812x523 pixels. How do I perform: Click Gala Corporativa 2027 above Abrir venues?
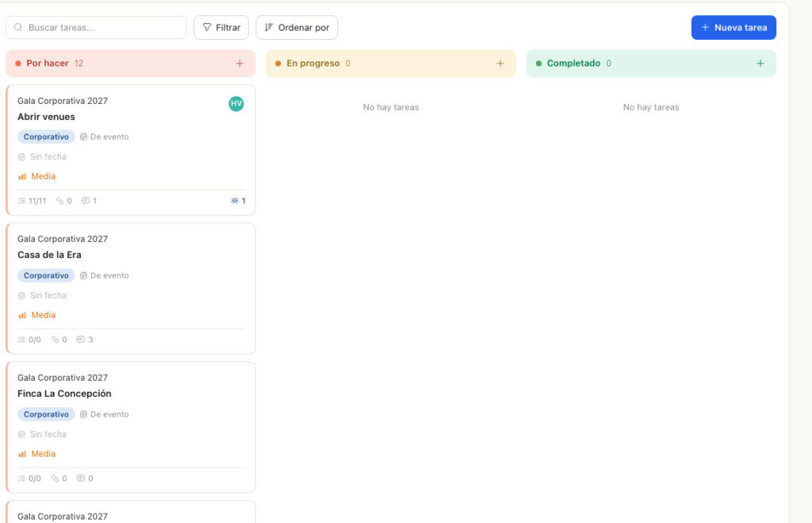63,101
